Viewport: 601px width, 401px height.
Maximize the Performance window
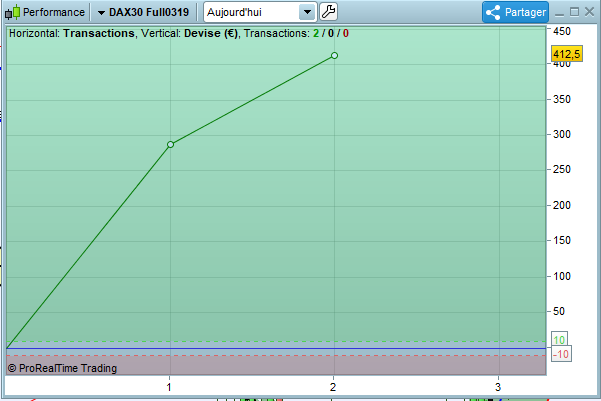tap(574, 12)
